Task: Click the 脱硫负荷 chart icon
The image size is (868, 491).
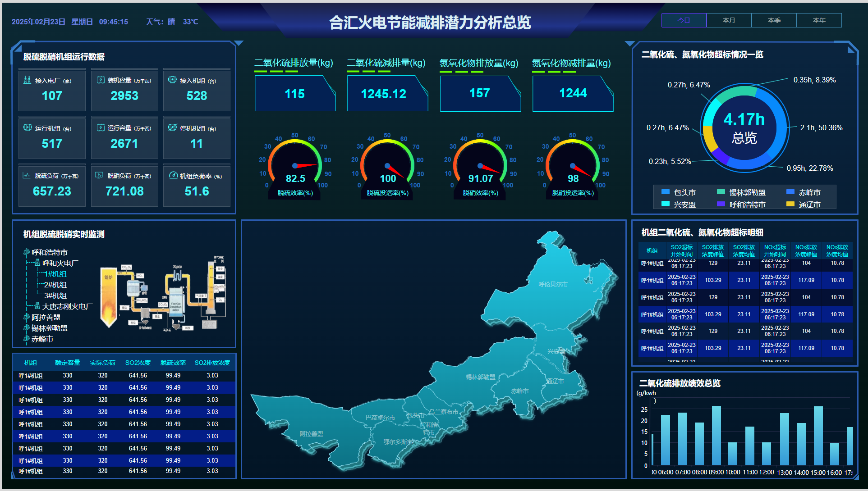Action: [27, 175]
